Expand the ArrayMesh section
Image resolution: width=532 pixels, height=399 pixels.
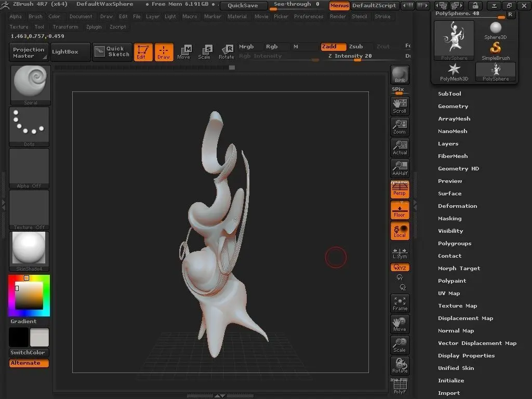[454, 119]
